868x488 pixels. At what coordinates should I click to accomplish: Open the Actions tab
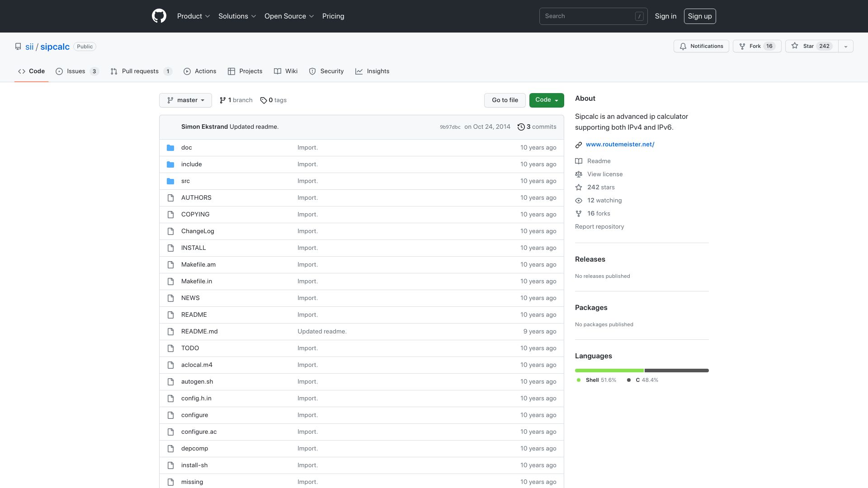coord(200,71)
